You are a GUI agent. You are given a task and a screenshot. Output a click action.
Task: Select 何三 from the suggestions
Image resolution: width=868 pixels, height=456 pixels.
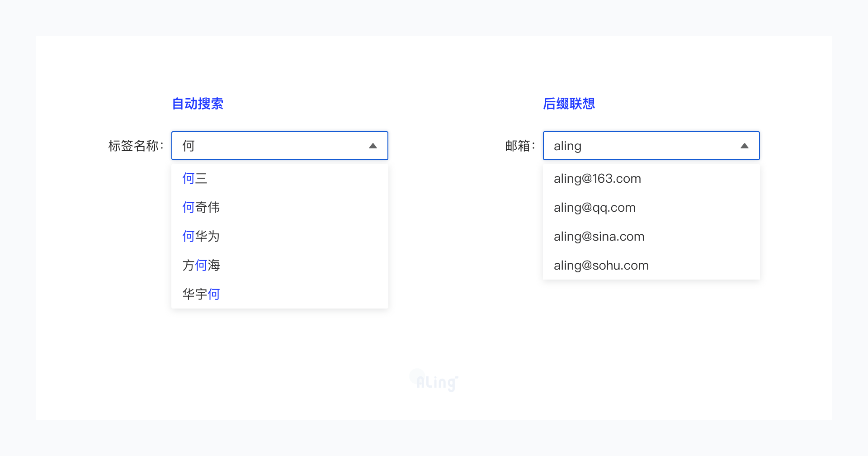(x=195, y=178)
